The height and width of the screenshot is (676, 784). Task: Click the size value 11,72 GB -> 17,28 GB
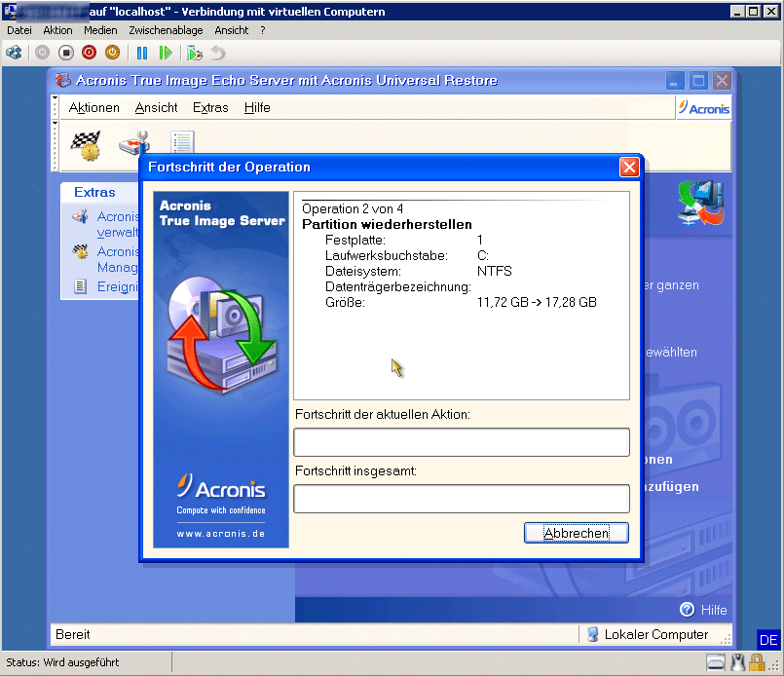tap(537, 302)
